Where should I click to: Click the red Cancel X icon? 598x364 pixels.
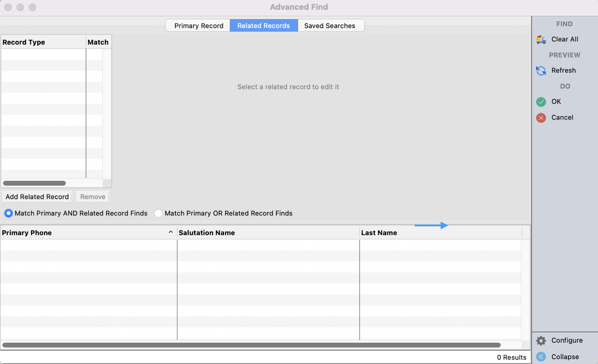point(541,118)
